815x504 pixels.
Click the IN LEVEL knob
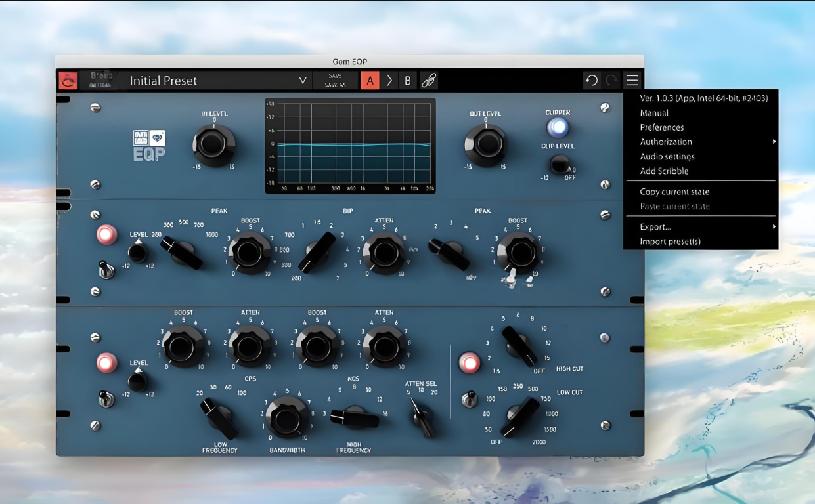214,144
